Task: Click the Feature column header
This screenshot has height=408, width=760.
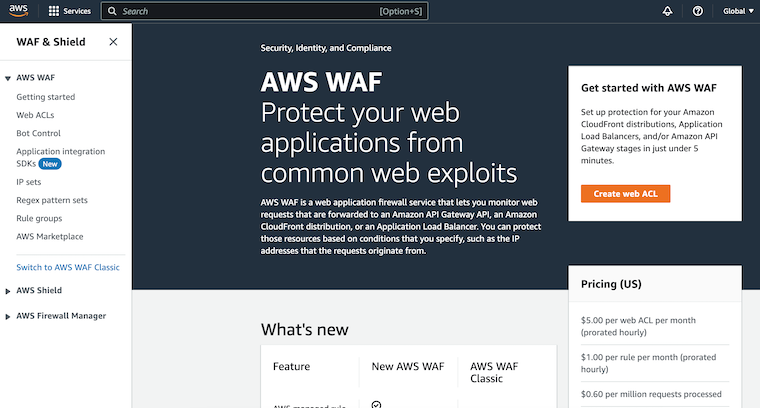Action: point(291,366)
